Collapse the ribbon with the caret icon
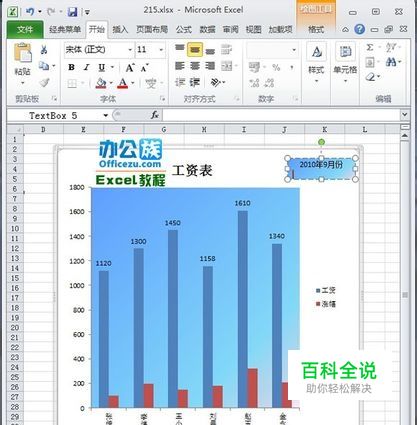The width and height of the screenshot is (417, 425). tap(345, 30)
